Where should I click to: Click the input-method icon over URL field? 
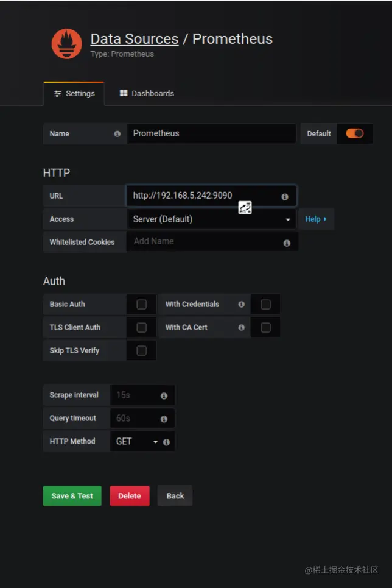tap(245, 207)
